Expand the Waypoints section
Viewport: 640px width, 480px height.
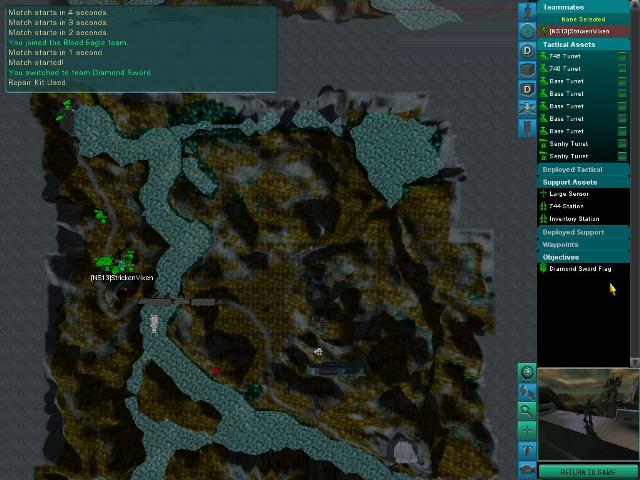tap(583, 244)
